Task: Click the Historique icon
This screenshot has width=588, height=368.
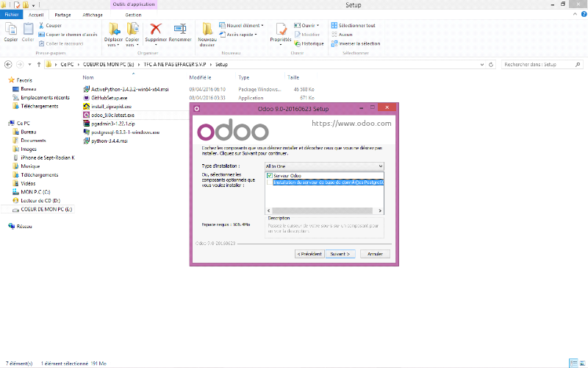Action: pyautogui.click(x=297, y=43)
